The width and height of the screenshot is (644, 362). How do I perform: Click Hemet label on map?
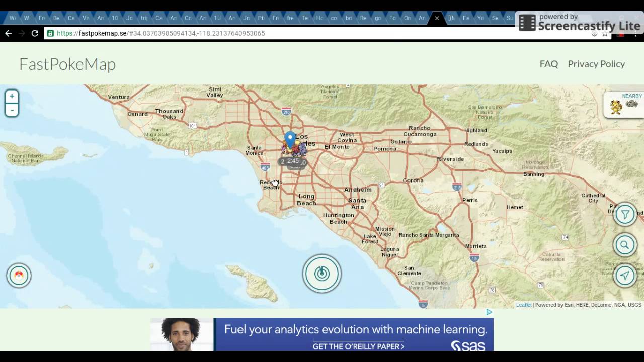[x=515, y=207]
